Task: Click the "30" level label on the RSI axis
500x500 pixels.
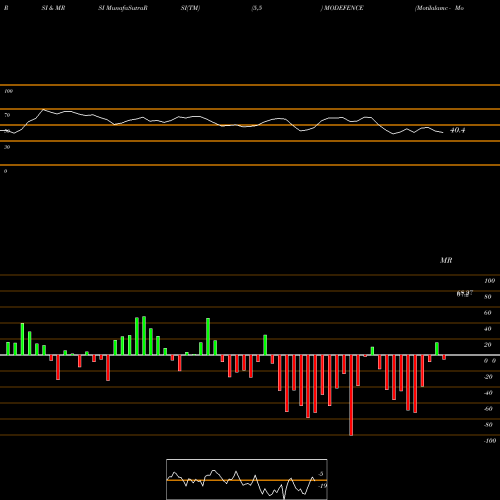Action: point(7,147)
